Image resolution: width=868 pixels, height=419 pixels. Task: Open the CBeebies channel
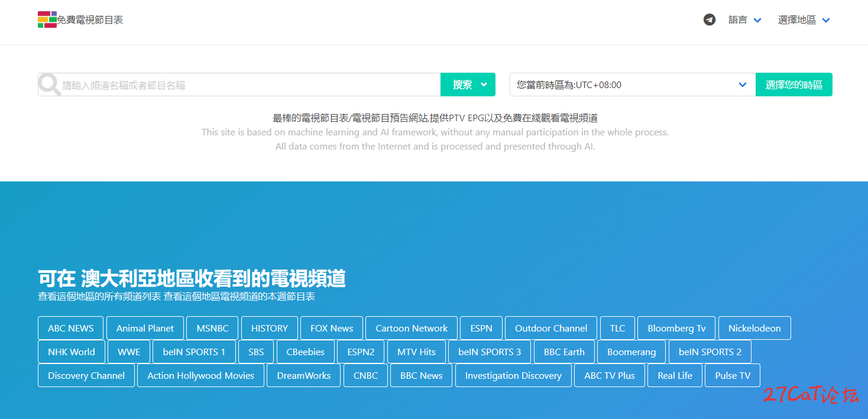click(x=306, y=352)
